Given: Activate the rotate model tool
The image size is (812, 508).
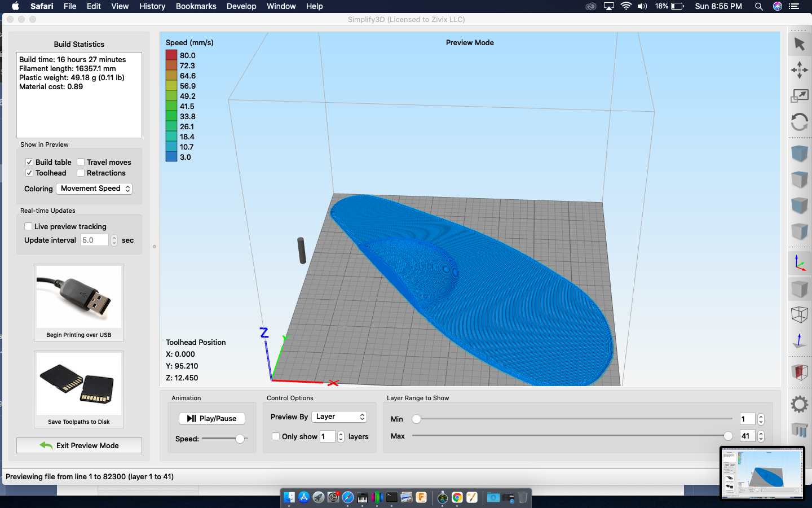Looking at the screenshot, I should coord(799,122).
